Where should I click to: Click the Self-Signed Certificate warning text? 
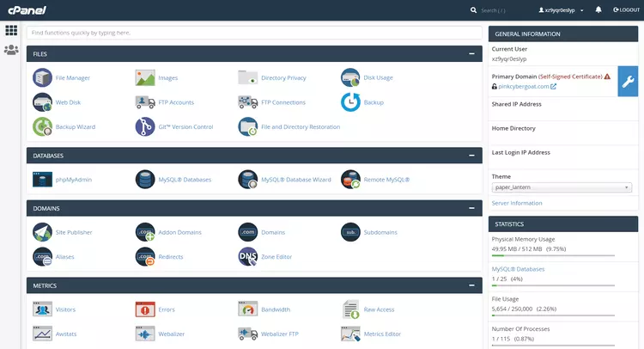click(x=570, y=77)
